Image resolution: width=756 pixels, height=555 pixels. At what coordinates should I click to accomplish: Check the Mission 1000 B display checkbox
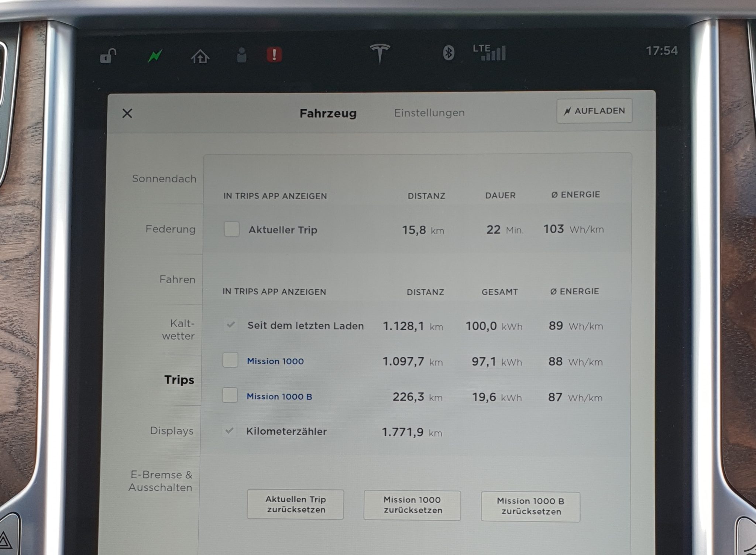point(230,396)
